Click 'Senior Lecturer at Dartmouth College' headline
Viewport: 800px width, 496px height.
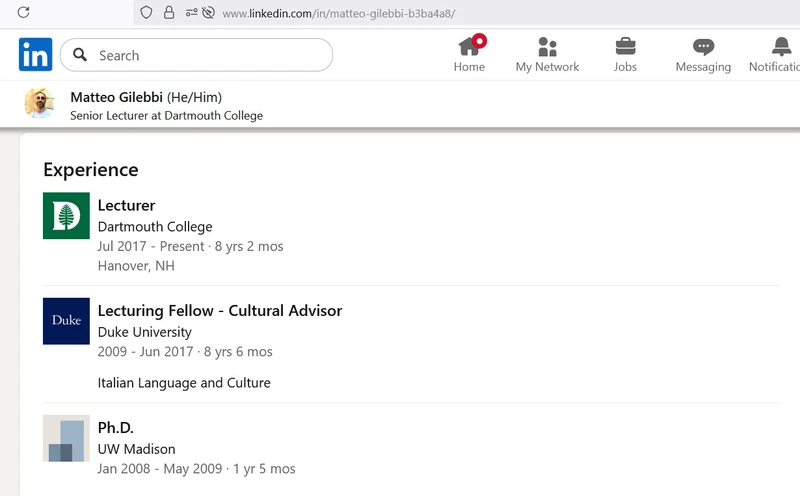pyautogui.click(x=166, y=116)
